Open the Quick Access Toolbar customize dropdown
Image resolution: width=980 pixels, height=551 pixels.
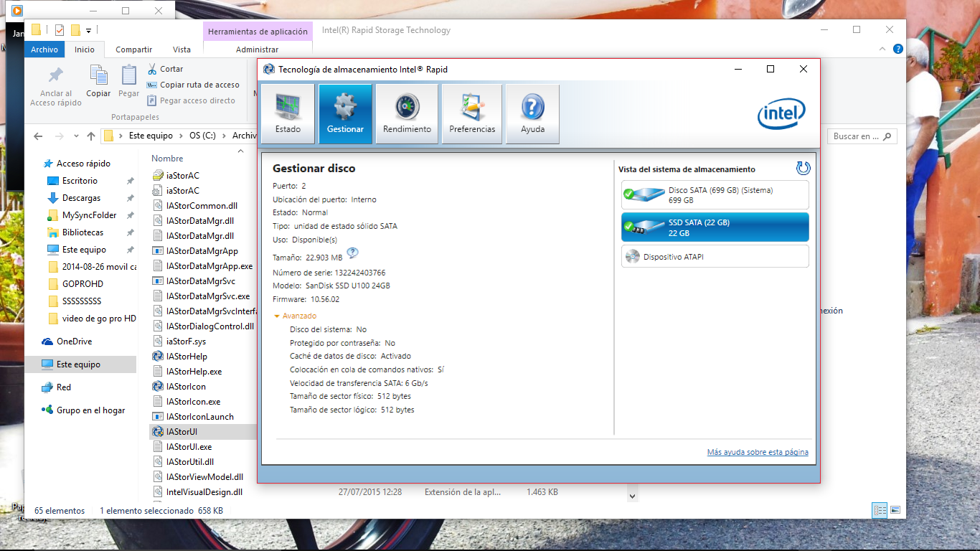(x=88, y=30)
